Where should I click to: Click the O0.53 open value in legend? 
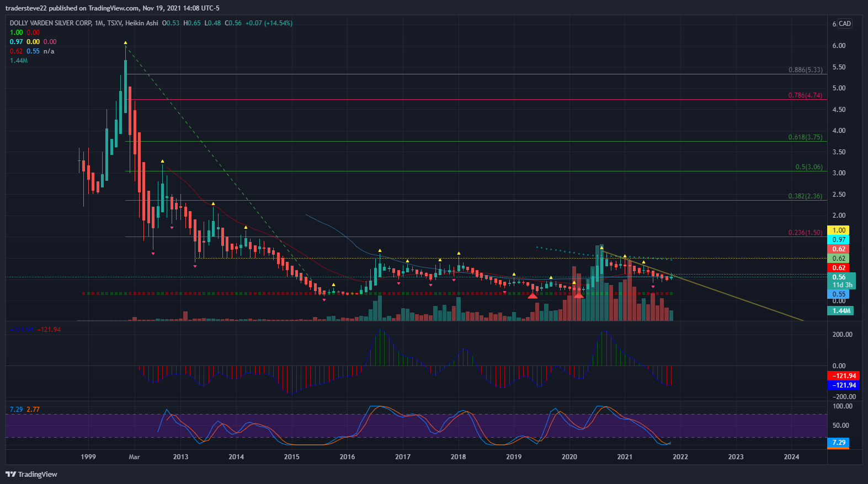[x=171, y=23]
